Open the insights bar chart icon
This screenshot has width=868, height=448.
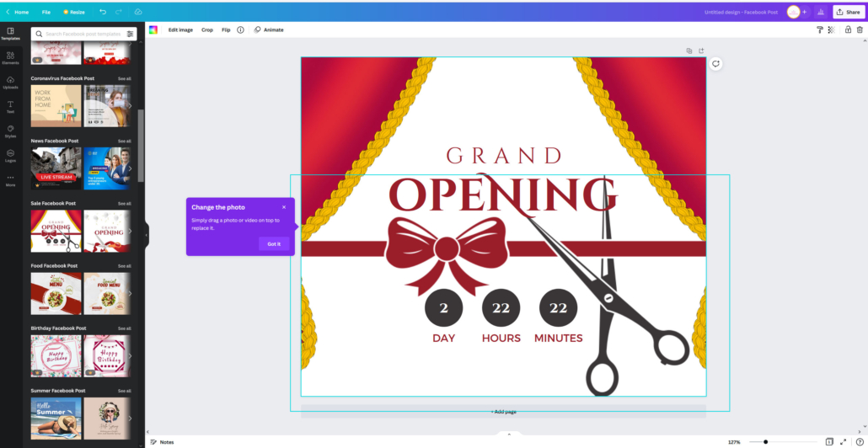pos(820,12)
